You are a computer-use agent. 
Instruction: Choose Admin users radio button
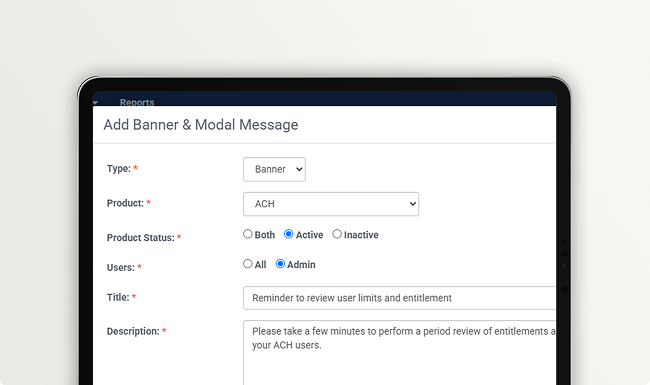(280, 264)
